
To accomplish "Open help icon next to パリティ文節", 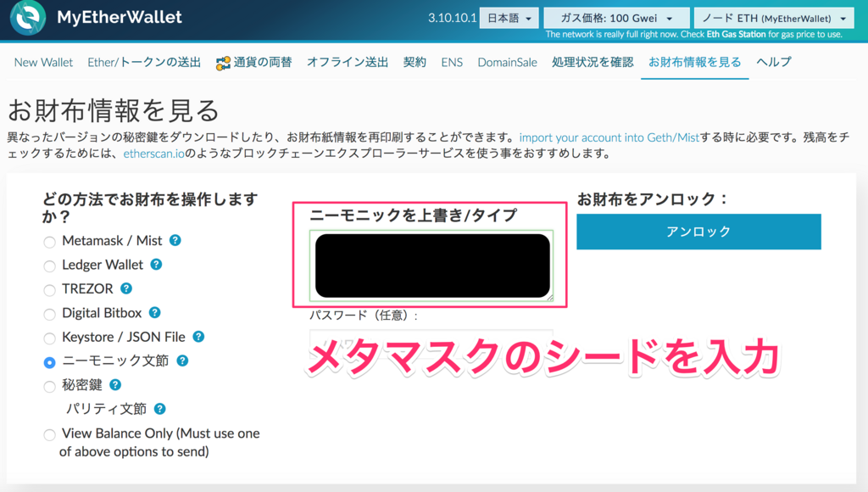I will tap(160, 409).
